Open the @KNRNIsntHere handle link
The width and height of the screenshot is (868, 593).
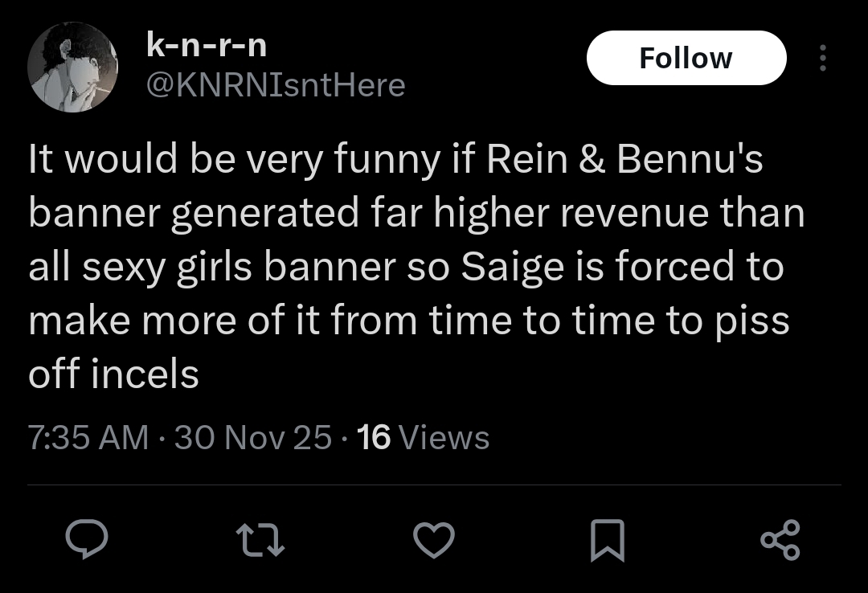click(x=273, y=84)
